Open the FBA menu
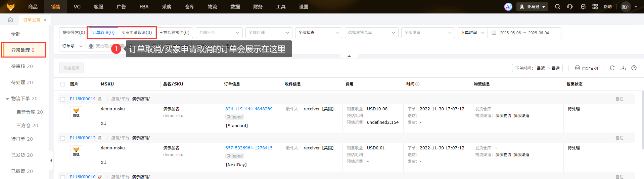Image resolution: width=644 pixels, height=179 pixels. [x=144, y=7]
